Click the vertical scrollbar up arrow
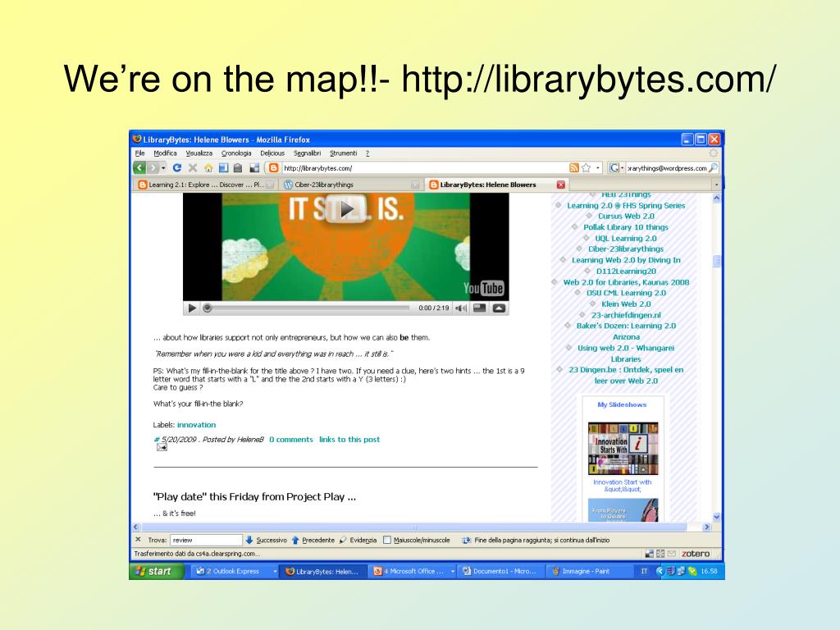Image resolution: width=840 pixels, height=630 pixels. point(717,199)
